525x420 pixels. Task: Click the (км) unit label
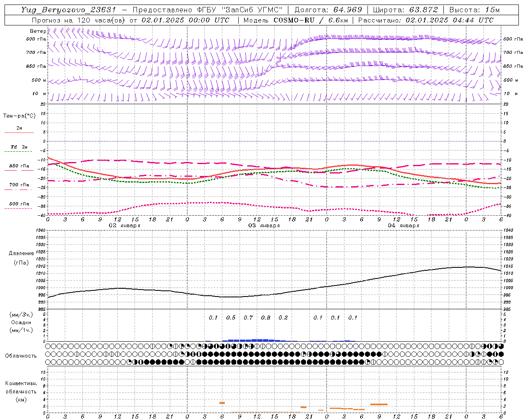[x=21, y=399]
